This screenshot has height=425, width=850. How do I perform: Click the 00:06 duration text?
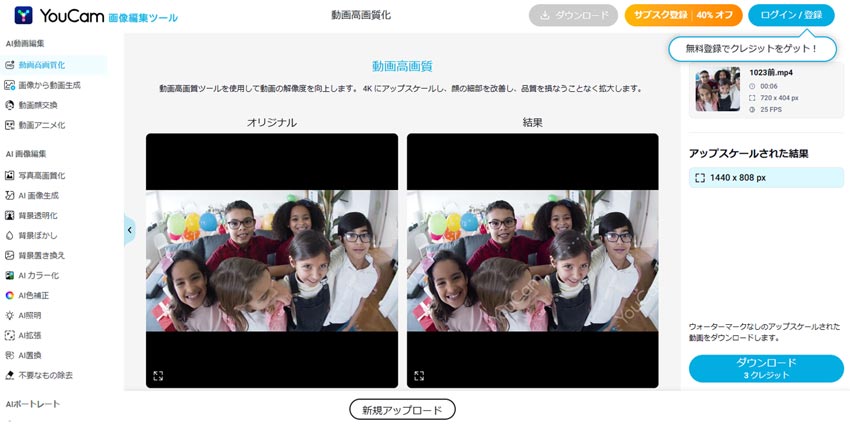(x=768, y=86)
